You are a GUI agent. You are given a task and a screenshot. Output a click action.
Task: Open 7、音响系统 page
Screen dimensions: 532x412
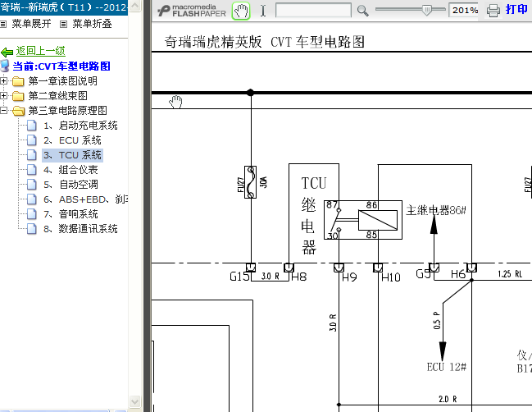[70, 214]
